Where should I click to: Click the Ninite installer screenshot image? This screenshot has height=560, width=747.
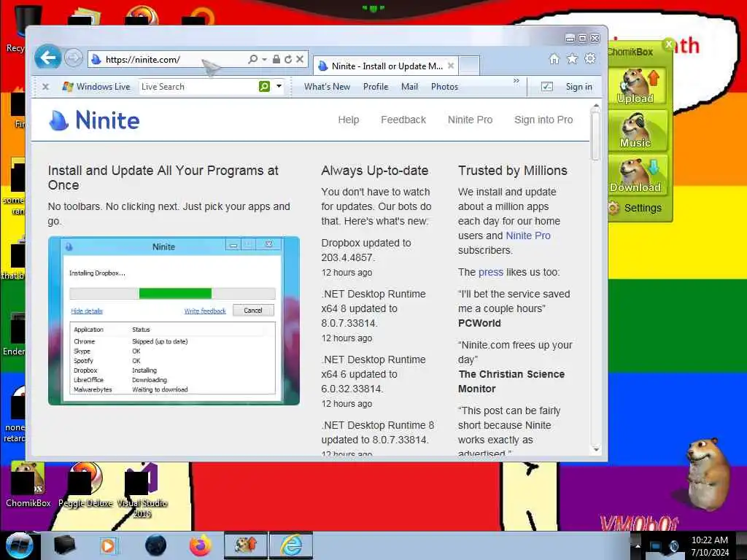pyautogui.click(x=174, y=321)
